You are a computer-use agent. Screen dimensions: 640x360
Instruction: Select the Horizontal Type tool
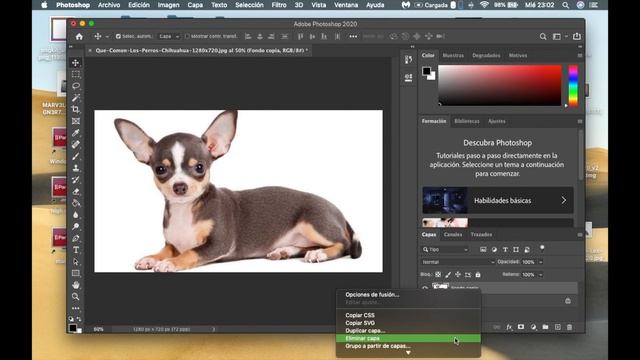click(76, 250)
